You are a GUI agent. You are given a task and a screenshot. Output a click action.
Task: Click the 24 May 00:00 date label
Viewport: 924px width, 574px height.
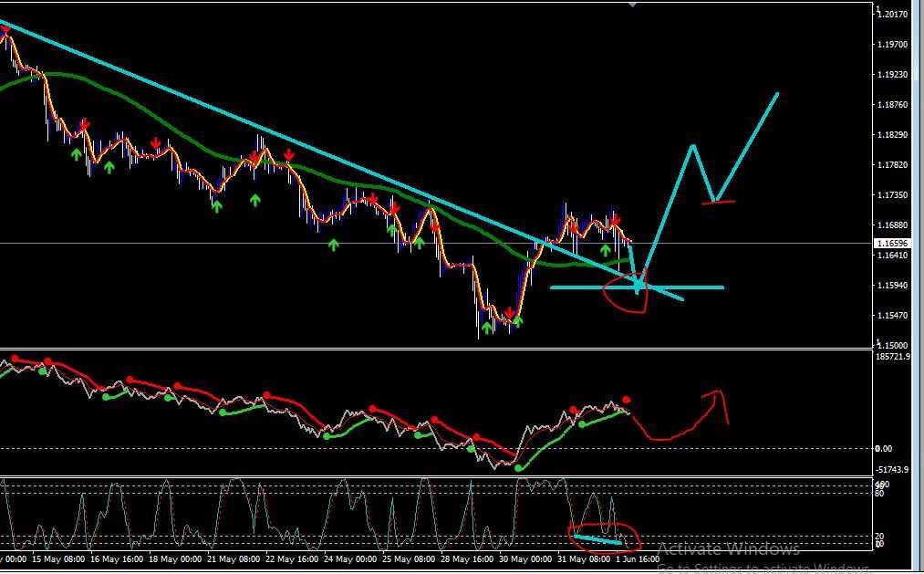[x=350, y=558]
